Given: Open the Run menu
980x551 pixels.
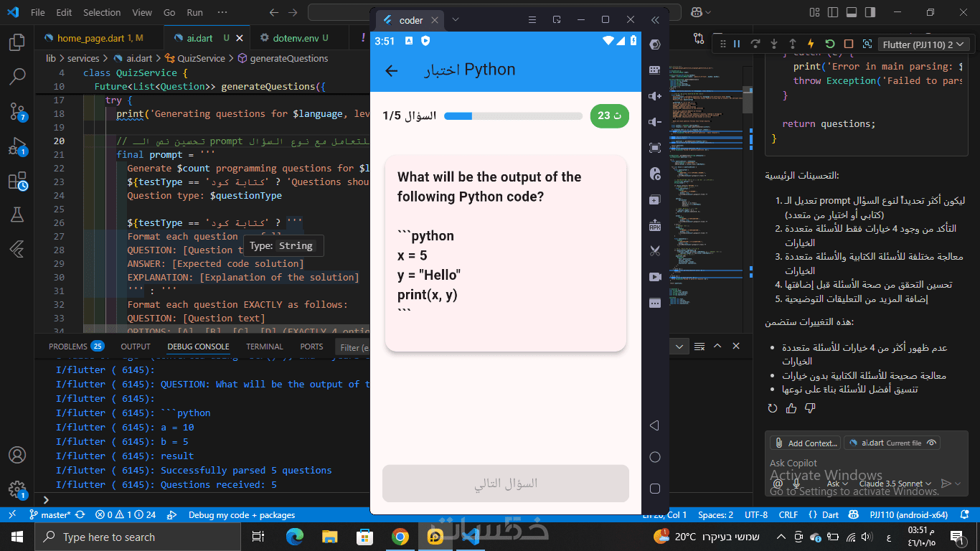Looking at the screenshot, I should pyautogui.click(x=194, y=12).
